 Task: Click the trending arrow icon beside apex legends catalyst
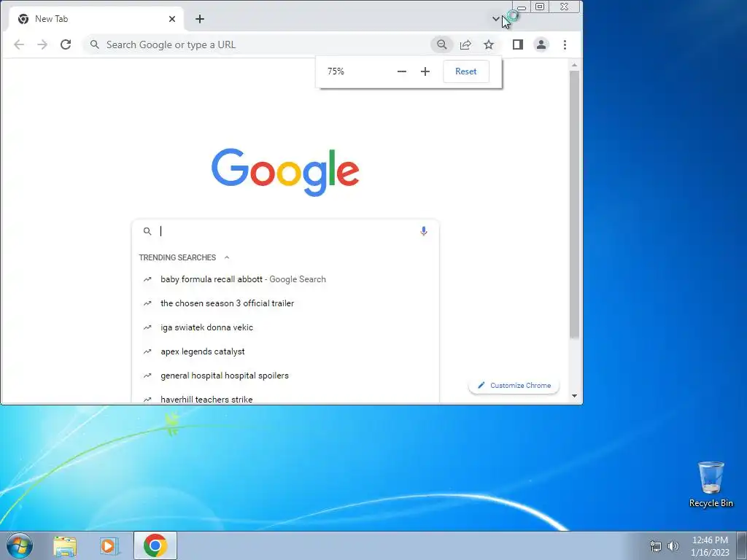[x=147, y=351]
